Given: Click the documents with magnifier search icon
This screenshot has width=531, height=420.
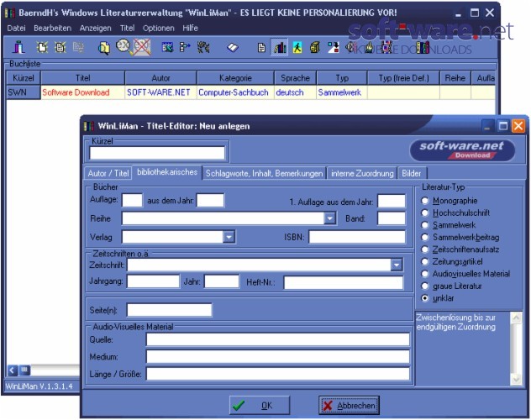Looking at the screenshot, I should pos(104,48).
